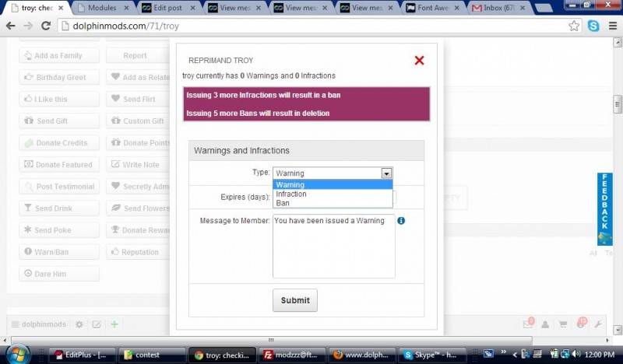Submit the reprimand form

coord(295,300)
